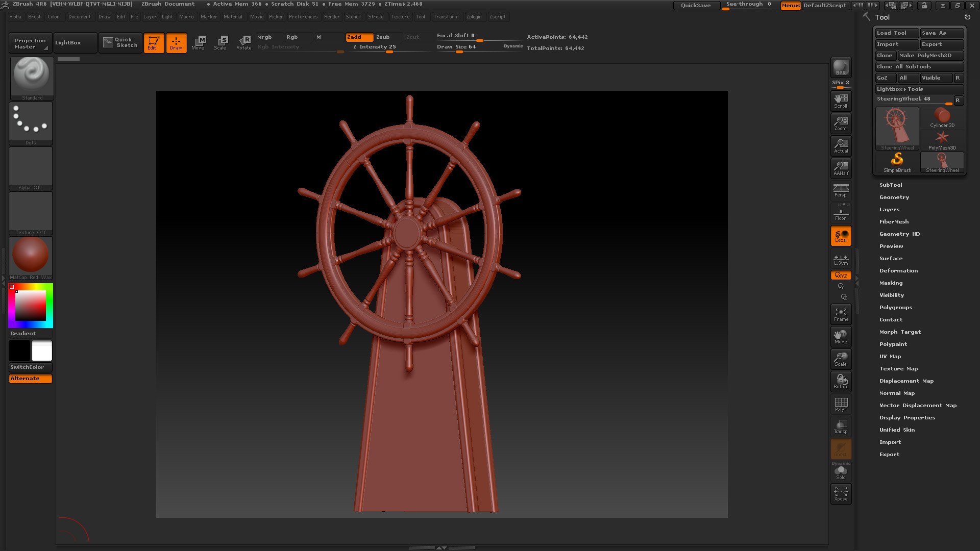Pick a color in the color picker square
This screenshot has height=551, width=980.
click(x=30, y=306)
